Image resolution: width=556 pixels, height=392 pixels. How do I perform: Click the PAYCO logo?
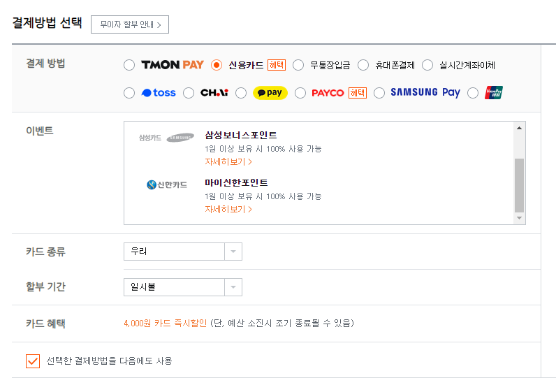click(x=328, y=93)
